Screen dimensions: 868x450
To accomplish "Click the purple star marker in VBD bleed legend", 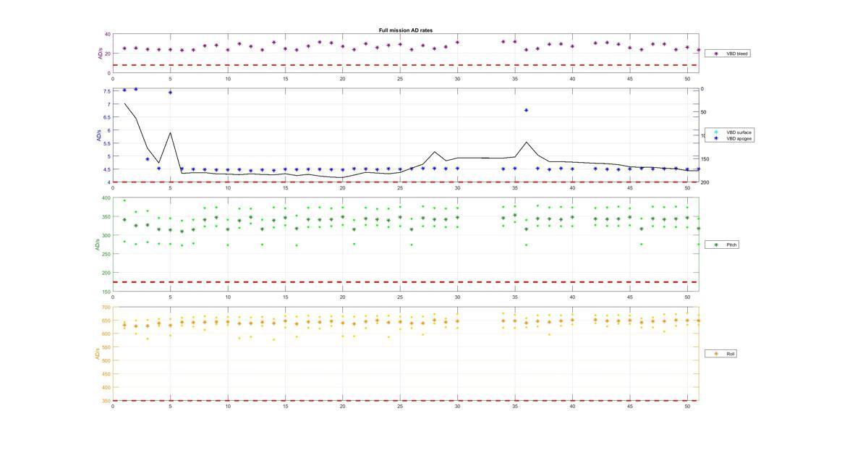I will 716,54.
